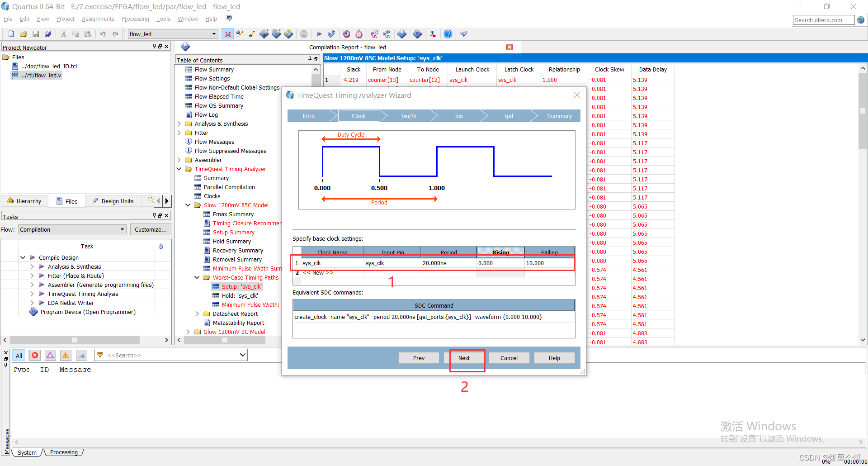Click the blue Help question mark icon
868x466 pixels.
click(448, 34)
